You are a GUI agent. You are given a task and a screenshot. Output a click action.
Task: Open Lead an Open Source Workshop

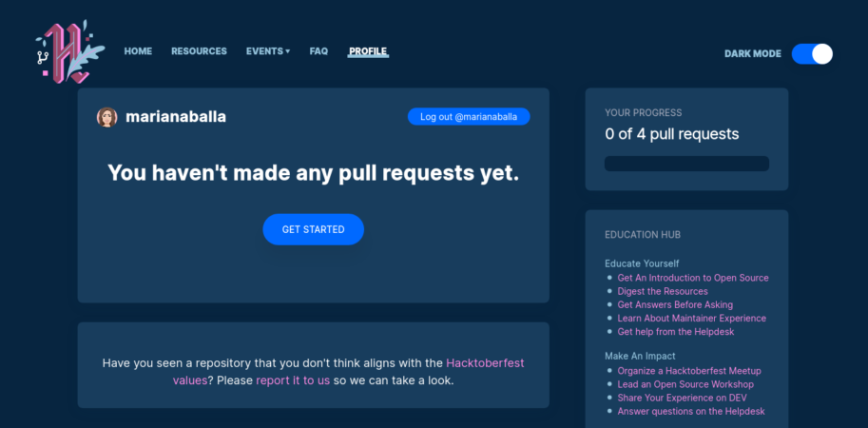coord(685,384)
